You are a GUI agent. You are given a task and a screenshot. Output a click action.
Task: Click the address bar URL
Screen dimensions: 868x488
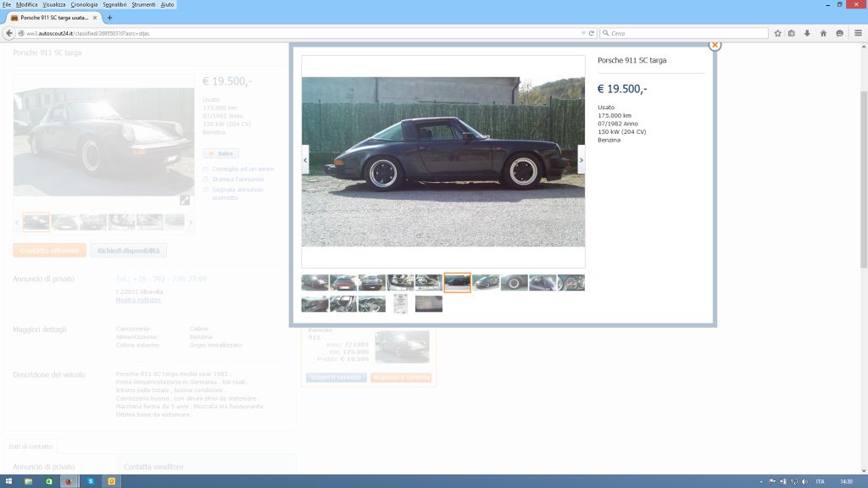coord(88,33)
